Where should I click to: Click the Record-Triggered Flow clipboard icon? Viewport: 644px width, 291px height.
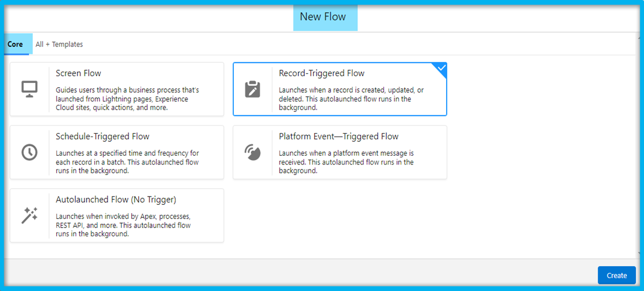point(253,89)
